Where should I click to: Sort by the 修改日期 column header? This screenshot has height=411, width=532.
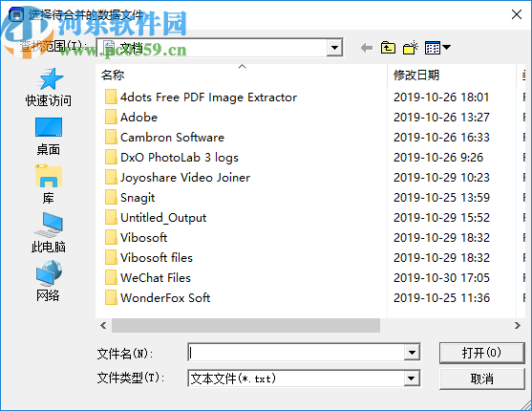451,76
